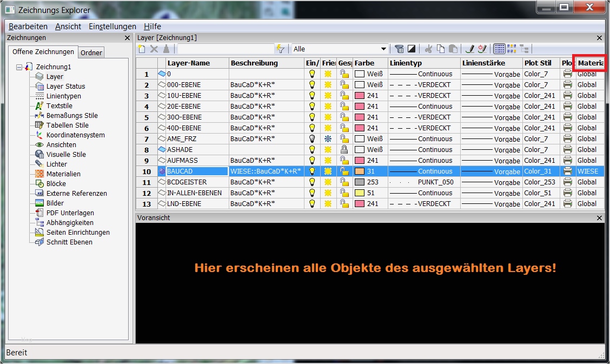Click the Cut scissors icon
The height and width of the screenshot is (364, 610).
pos(429,49)
